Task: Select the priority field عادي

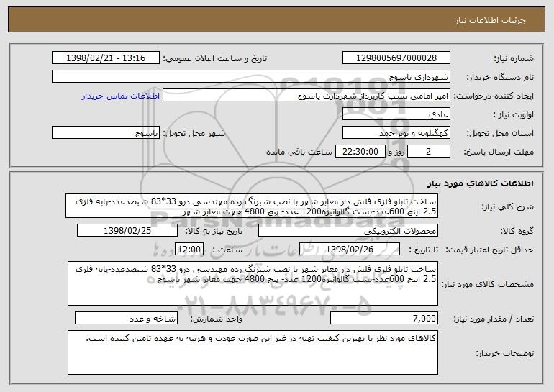Action: click(x=396, y=114)
